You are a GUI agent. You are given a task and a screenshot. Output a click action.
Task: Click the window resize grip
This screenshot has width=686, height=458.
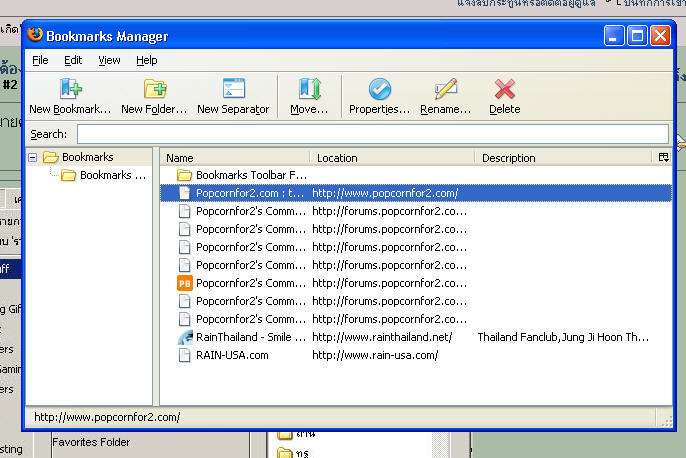(x=666, y=421)
